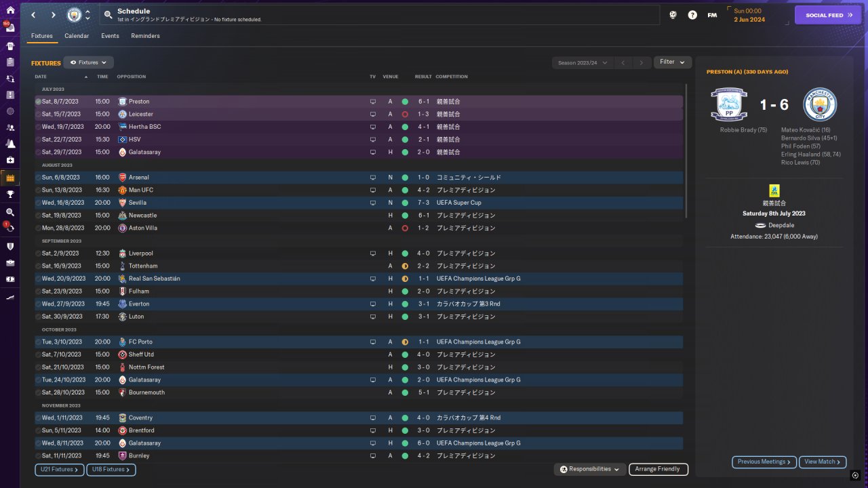The image size is (868, 488).
Task: Open the training cones icon in the sidebar
Action: [10, 144]
